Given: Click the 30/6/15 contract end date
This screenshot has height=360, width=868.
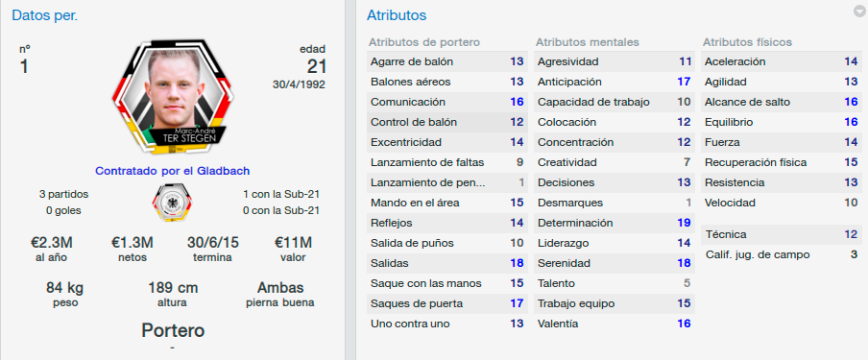Looking at the screenshot, I should (212, 242).
